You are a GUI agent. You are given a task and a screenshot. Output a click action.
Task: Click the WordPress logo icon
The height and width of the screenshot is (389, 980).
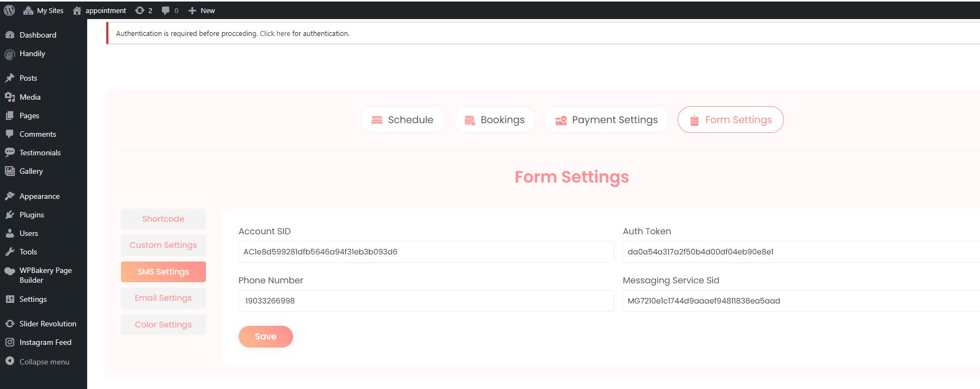click(x=9, y=10)
